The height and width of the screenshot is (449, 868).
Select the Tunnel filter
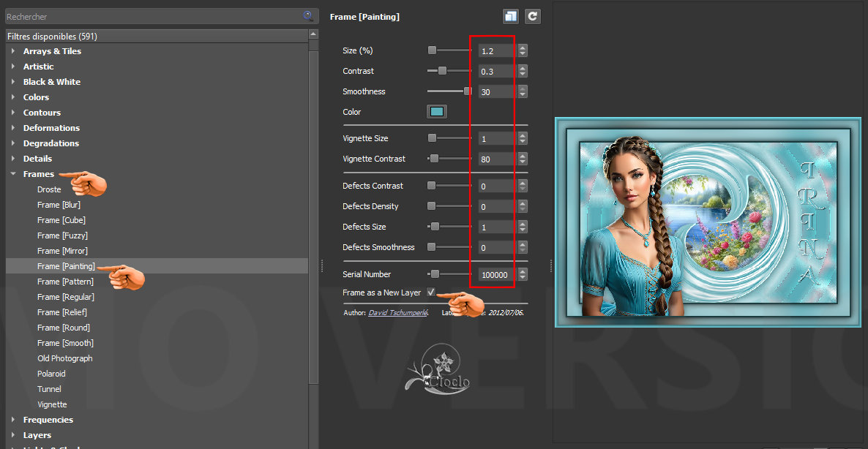(x=49, y=389)
